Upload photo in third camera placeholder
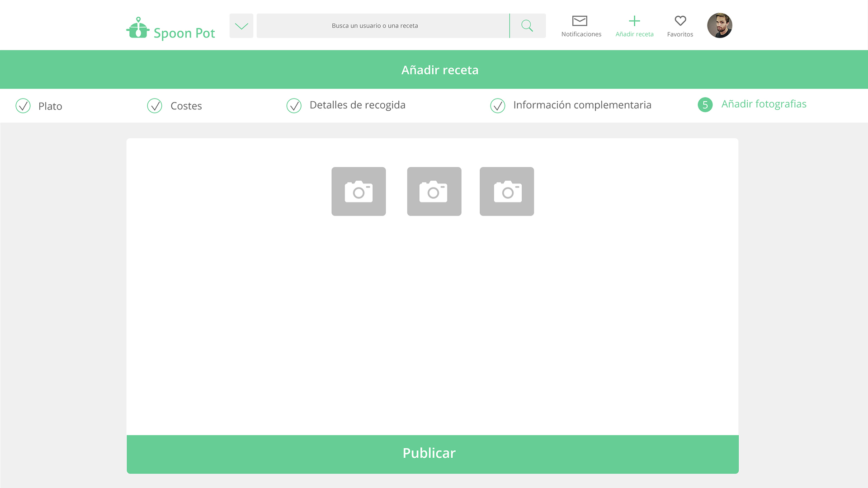Image resolution: width=868 pixels, height=488 pixels. point(507,192)
